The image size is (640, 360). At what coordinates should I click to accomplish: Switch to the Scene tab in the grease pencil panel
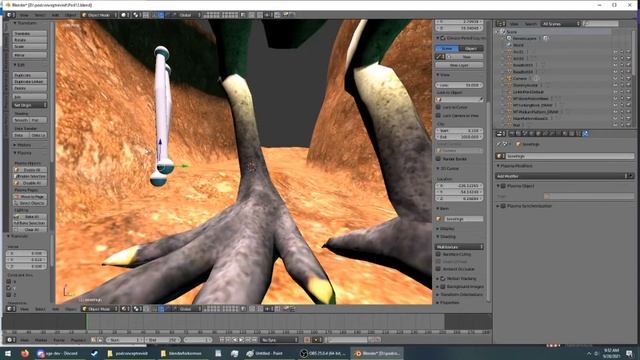(x=447, y=49)
